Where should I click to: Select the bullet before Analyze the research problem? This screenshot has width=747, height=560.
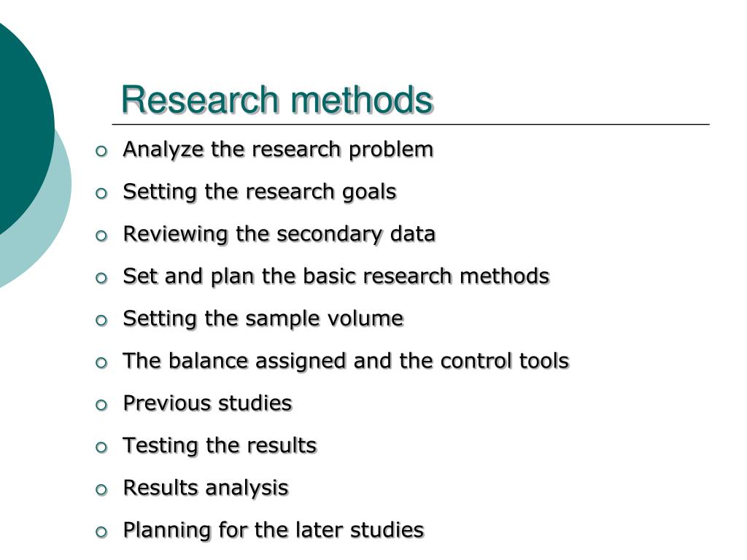pyautogui.click(x=101, y=152)
